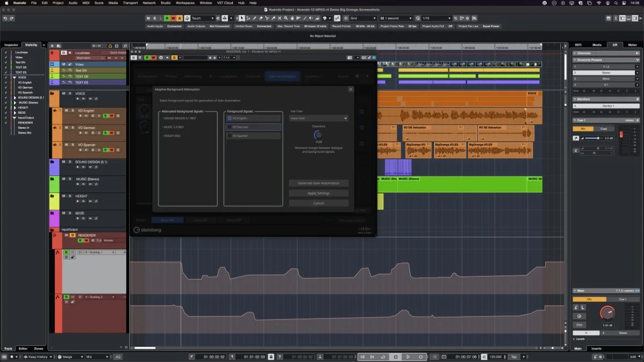Check the VO English foreground signal
Image resolution: width=644 pixels, height=362 pixels.
229,118
